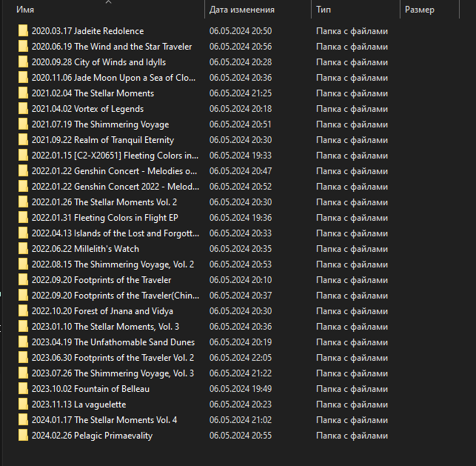Viewport: 476px width, 466px height.
Task: Select the name '2020.03.17 Jadeite Redolence'
Action: pyautogui.click(x=88, y=31)
